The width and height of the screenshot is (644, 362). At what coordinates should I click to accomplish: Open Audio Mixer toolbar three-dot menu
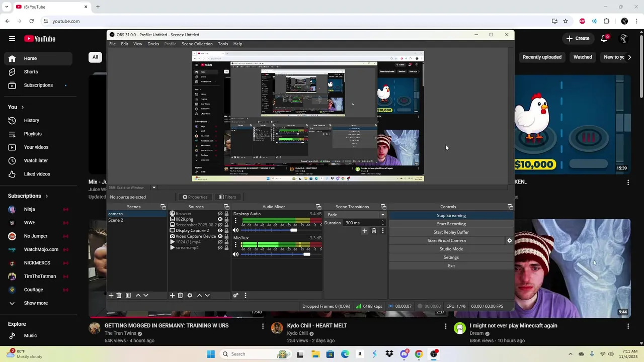pyautogui.click(x=246, y=295)
